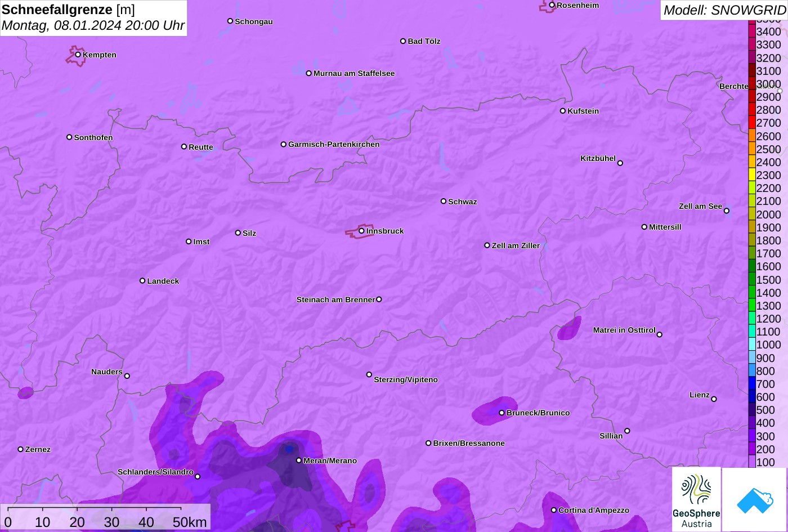Click the Garmisch-Partenkirchen marker dot
Image resolution: width=788 pixels, height=532 pixels.
pos(284,144)
